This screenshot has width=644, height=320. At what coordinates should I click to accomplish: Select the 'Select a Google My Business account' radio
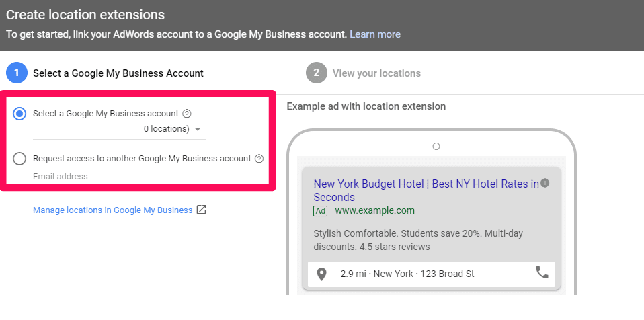[19, 114]
